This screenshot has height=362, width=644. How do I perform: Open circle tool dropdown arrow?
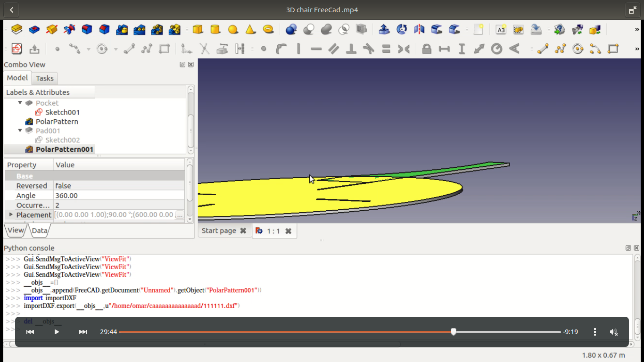[x=116, y=49]
